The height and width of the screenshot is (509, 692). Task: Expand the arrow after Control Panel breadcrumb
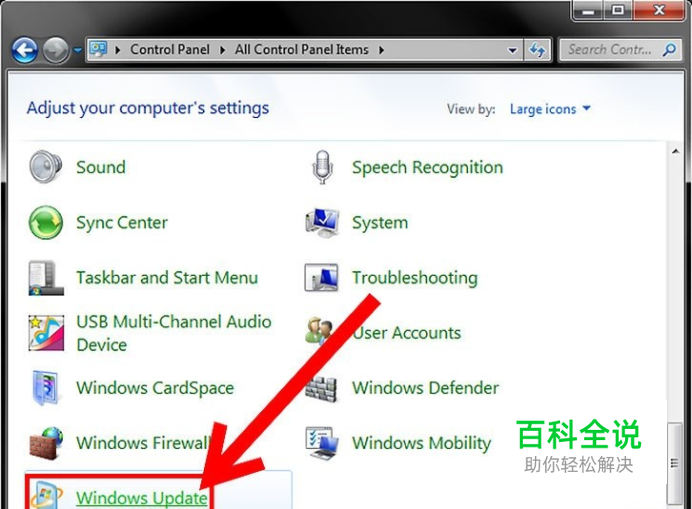[x=222, y=50]
